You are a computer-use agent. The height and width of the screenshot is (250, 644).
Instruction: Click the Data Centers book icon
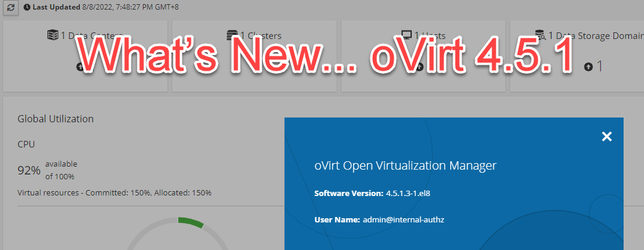tap(53, 35)
